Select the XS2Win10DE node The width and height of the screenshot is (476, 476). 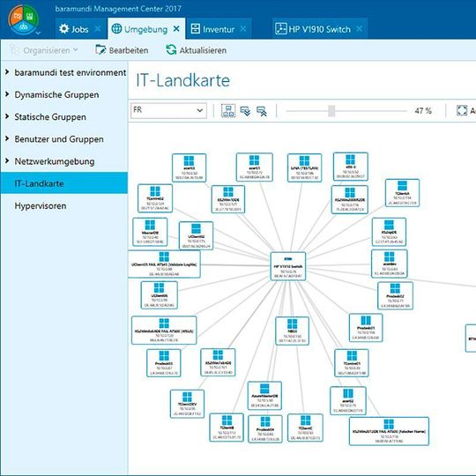coord(228,199)
